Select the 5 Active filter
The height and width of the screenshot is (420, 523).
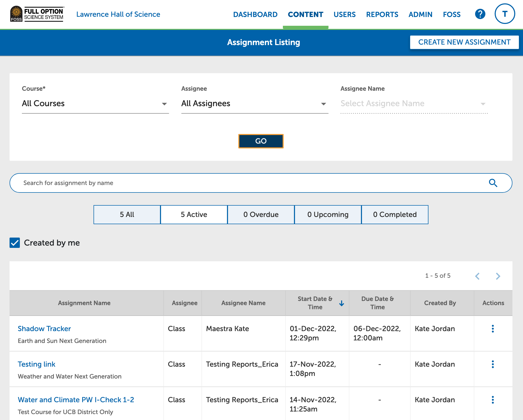tap(194, 214)
